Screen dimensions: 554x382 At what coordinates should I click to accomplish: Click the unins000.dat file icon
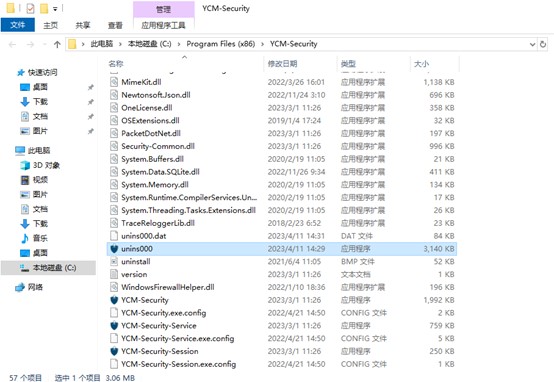114,236
